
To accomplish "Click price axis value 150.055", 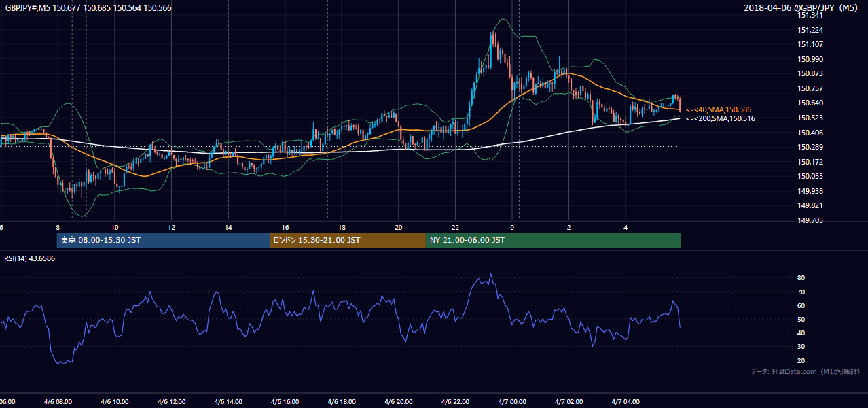I will point(810,176).
